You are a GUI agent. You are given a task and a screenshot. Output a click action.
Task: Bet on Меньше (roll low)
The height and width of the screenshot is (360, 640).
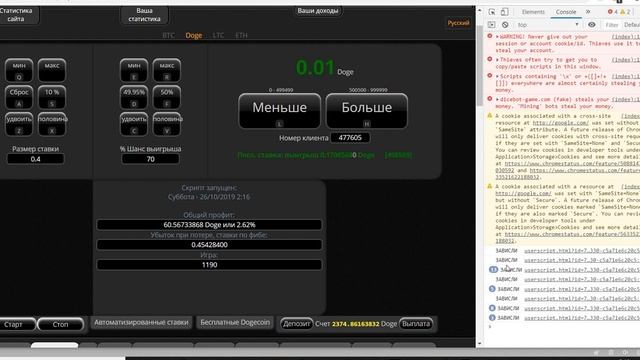[280, 111]
